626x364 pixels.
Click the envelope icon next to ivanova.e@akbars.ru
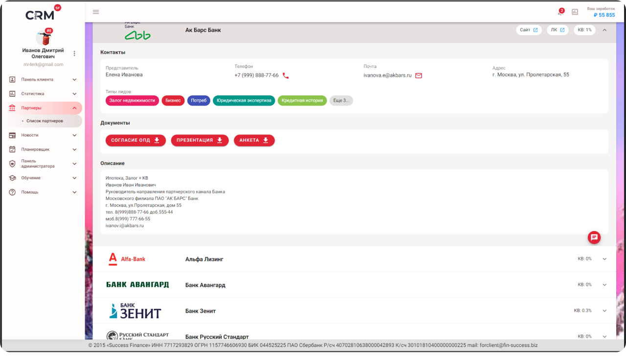click(x=419, y=76)
